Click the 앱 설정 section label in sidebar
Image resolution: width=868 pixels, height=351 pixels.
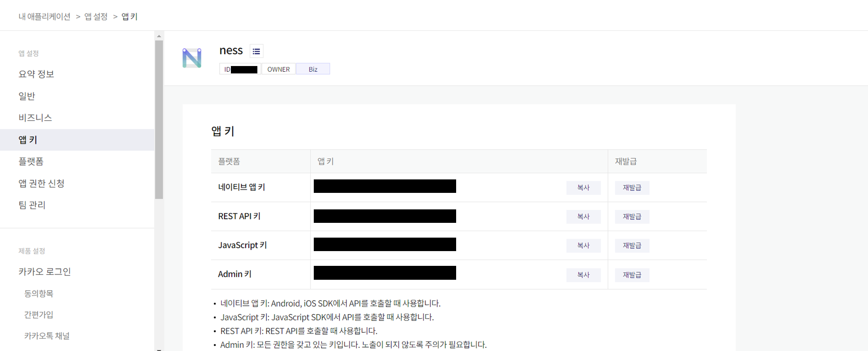point(29,53)
